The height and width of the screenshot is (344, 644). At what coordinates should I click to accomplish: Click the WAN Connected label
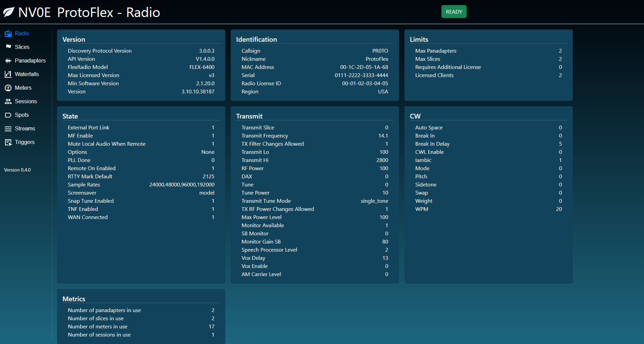pos(88,217)
